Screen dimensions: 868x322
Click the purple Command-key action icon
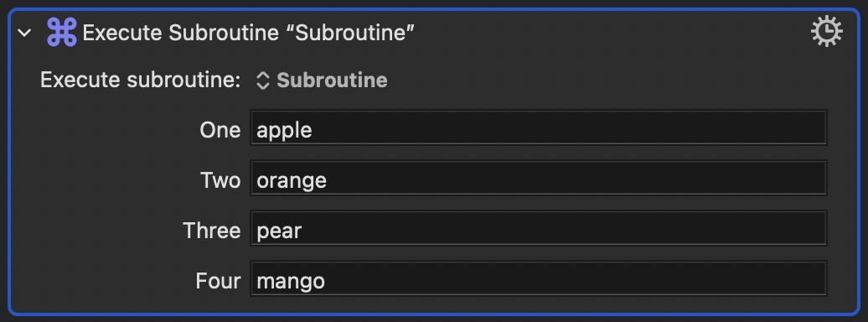click(61, 32)
